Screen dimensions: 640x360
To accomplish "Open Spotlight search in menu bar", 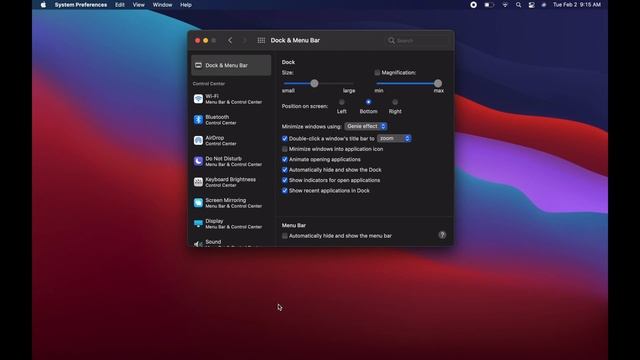I will tap(518, 5).
